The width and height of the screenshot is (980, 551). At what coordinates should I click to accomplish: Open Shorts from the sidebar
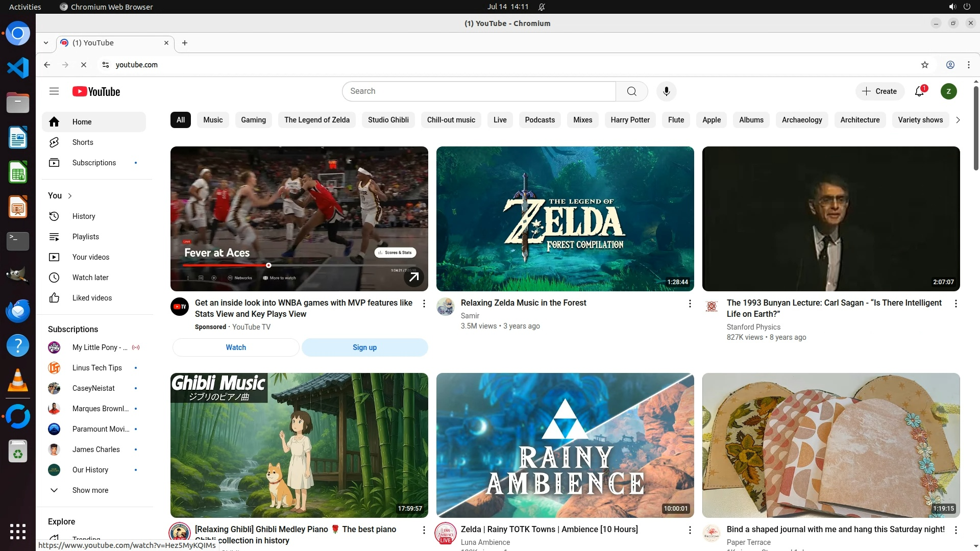point(83,142)
